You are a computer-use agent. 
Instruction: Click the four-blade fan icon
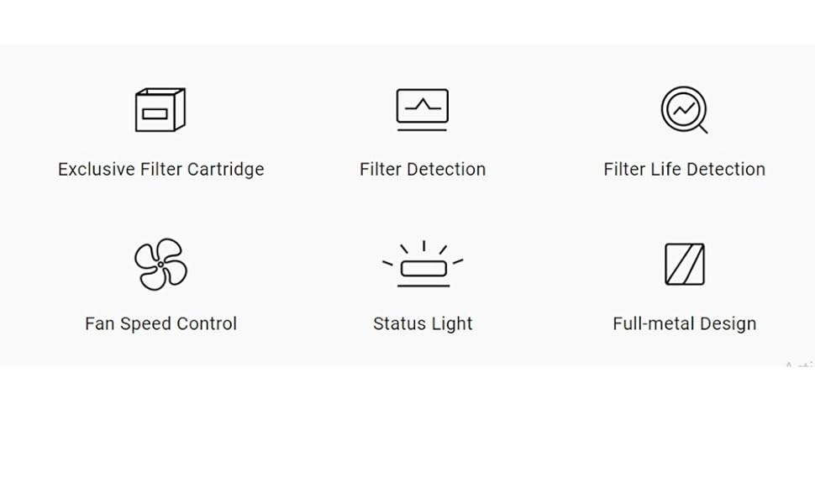click(160, 264)
